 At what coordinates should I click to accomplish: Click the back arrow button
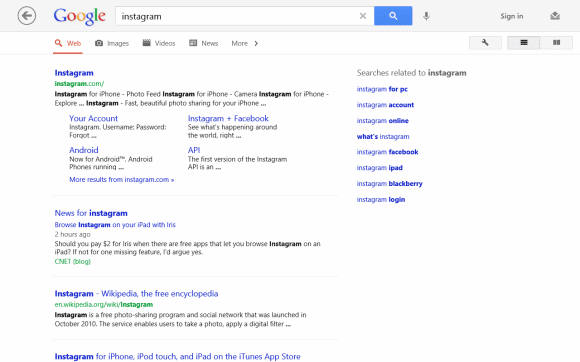pyautogui.click(x=27, y=16)
